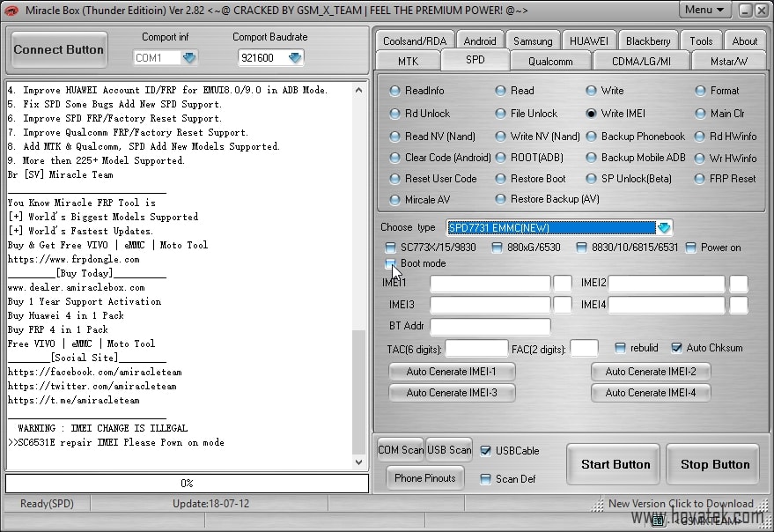Switch to the Android tab
This screenshot has height=532, width=774.
click(x=480, y=41)
